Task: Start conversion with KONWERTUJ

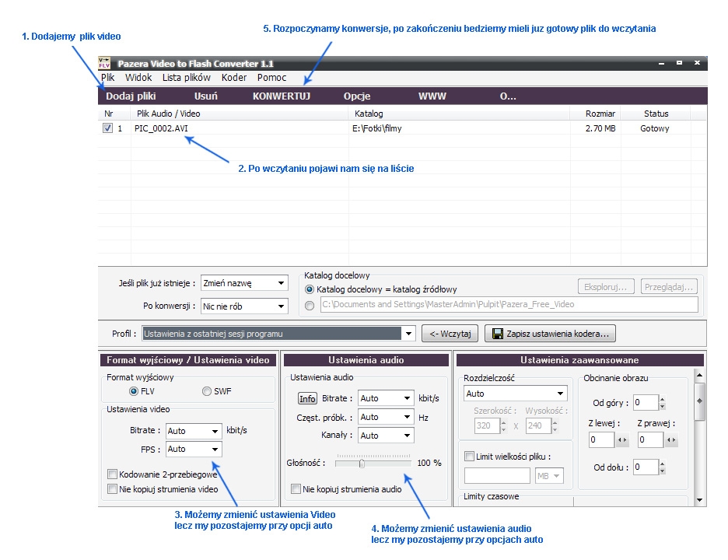Action: 282,96
